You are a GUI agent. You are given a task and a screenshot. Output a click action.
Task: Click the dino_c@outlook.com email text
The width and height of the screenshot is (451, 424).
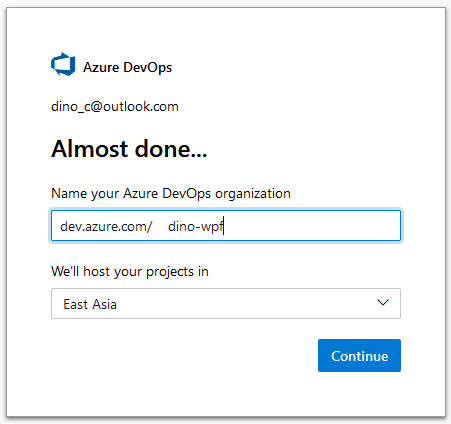tap(115, 107)
